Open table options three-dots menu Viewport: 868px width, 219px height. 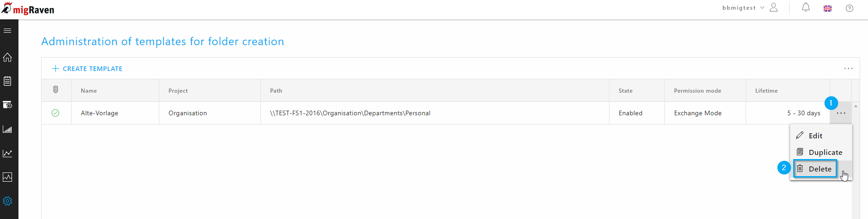pos(849,68)
